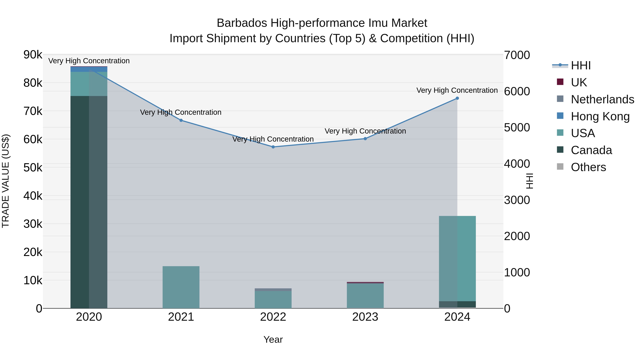Click the 50k tick on the left axis

coord(33,168)
